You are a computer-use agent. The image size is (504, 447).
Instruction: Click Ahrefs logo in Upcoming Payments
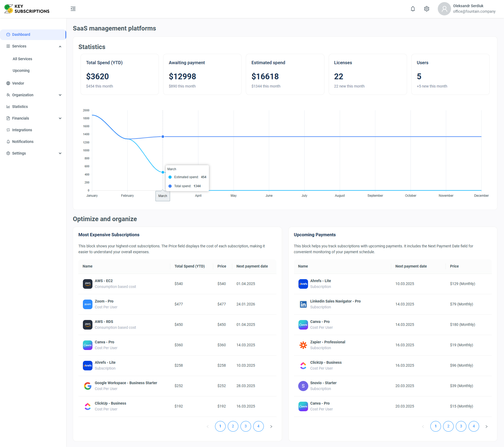303,284
